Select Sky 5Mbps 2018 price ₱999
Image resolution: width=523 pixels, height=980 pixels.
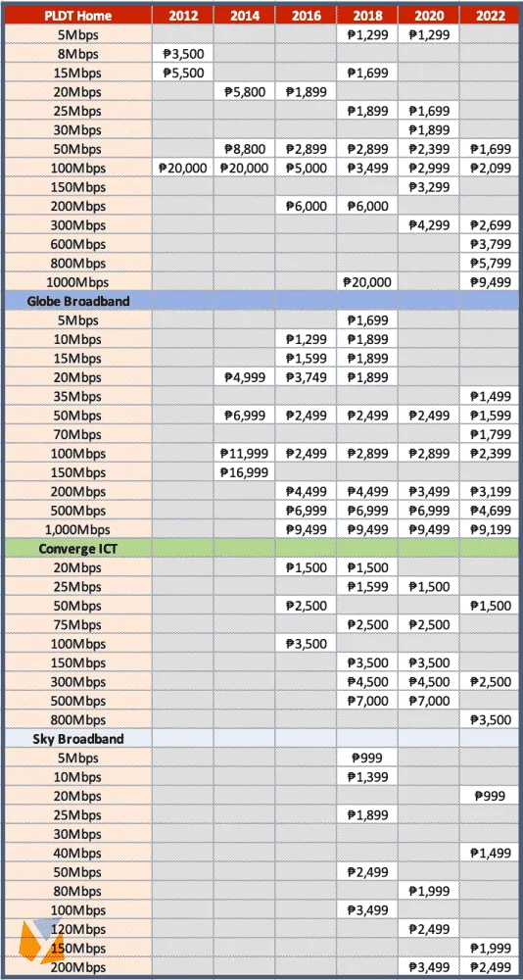[x=366, y=758]
